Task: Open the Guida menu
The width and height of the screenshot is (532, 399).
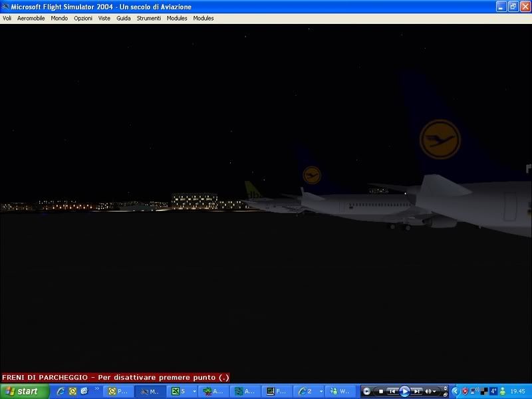Action: (x=124, y=19)
